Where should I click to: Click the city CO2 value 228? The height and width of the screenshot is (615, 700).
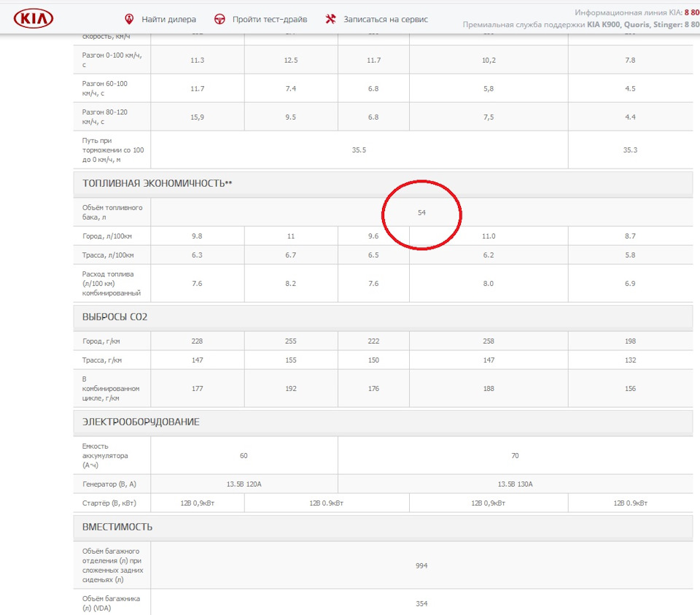198,341
